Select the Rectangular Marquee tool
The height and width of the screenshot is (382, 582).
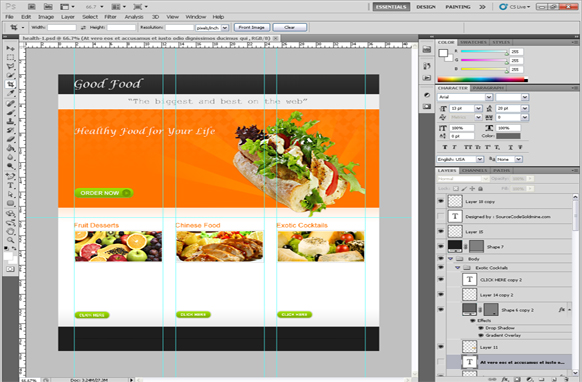pos(10,58)
